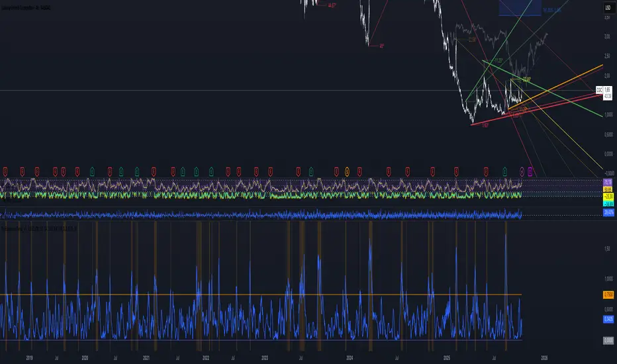617x364 pixels.
Task: Click the red 5.63° angle label
Action: [x=485, y=125]
